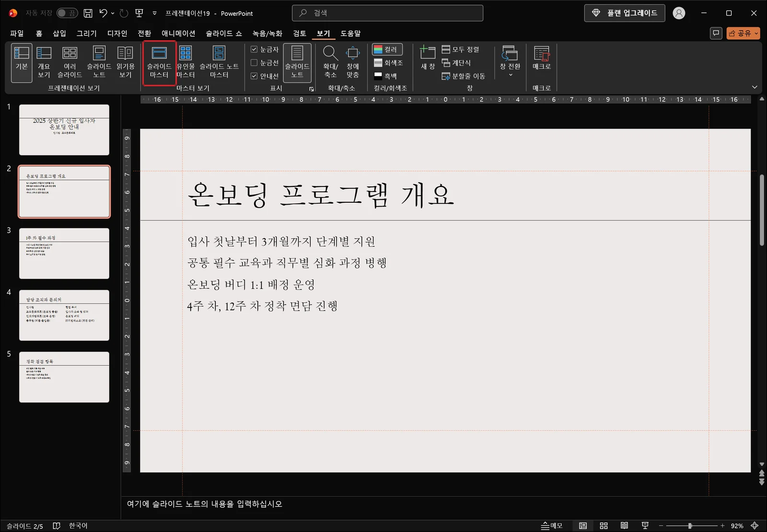767x532 pixels.
Task: Open the Share (공유) button dropdown
Action: 756,33
